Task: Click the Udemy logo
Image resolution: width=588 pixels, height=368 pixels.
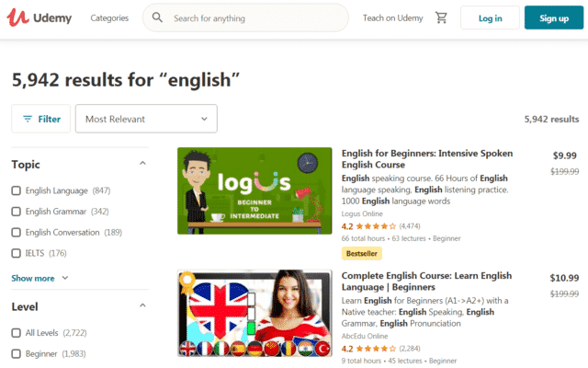Action: pos(39,17)
